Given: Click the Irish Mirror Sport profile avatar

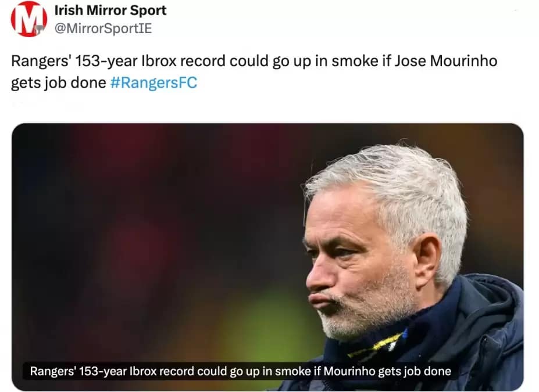Looking at the screenshot, I should click(x=29, y=19).
